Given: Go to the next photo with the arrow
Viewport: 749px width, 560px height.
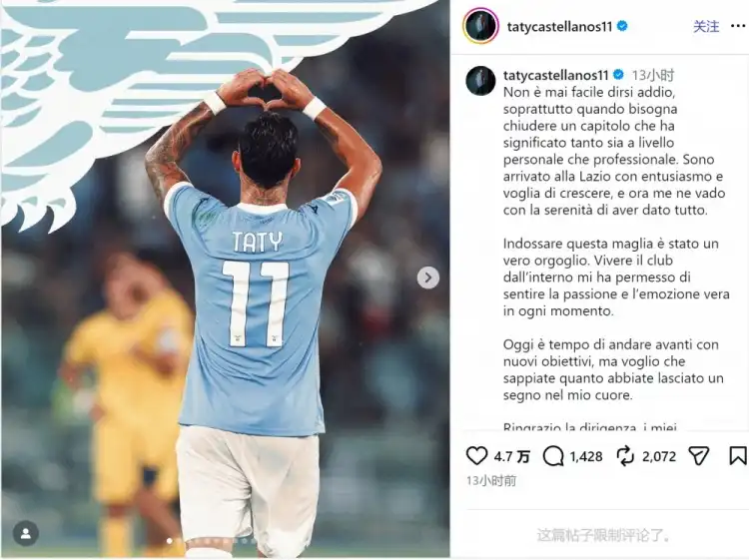Looking at the screenshot, I should click(x=428, y=278).
